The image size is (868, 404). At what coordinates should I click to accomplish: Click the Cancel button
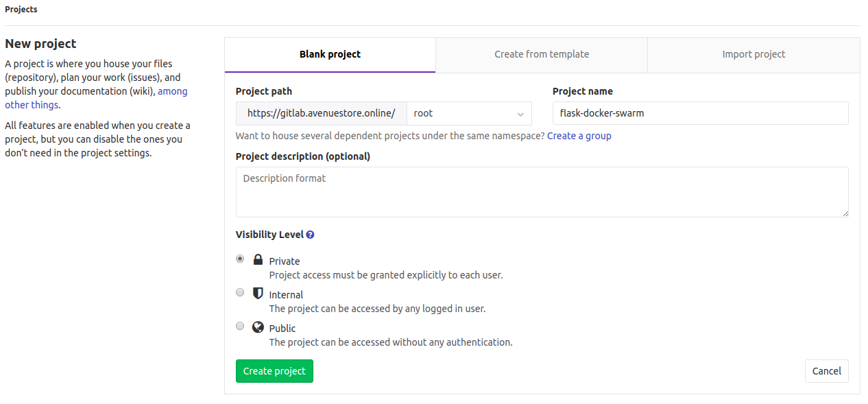point(826,371)
